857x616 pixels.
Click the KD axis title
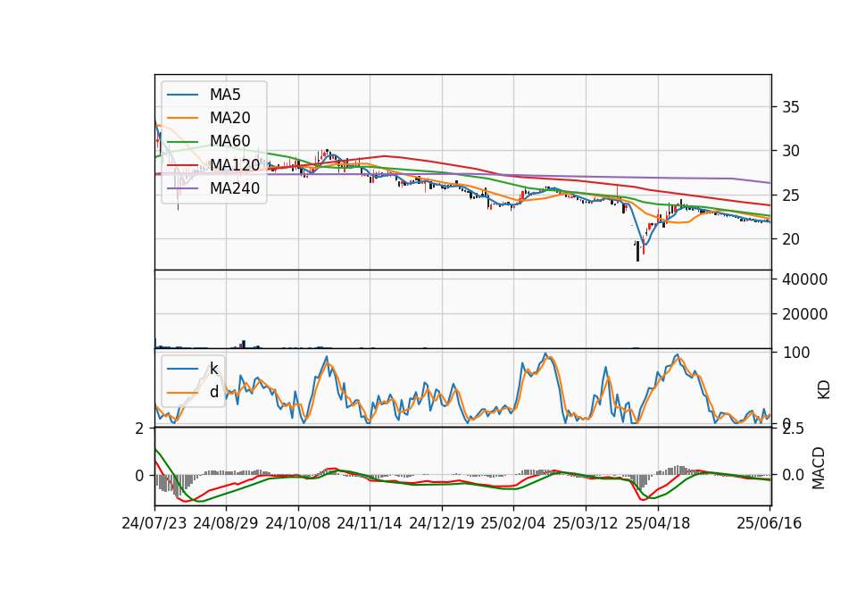click(x=824, y=390)
